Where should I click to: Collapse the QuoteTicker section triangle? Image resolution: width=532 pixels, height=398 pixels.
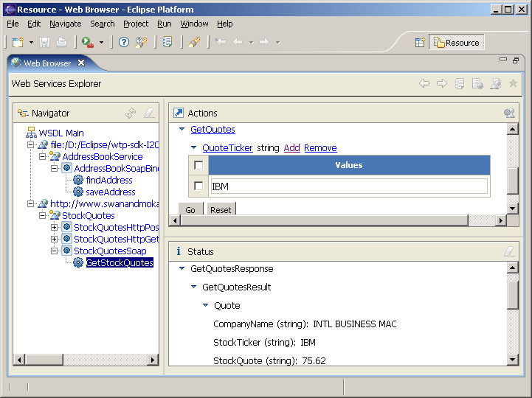point(194,147)
